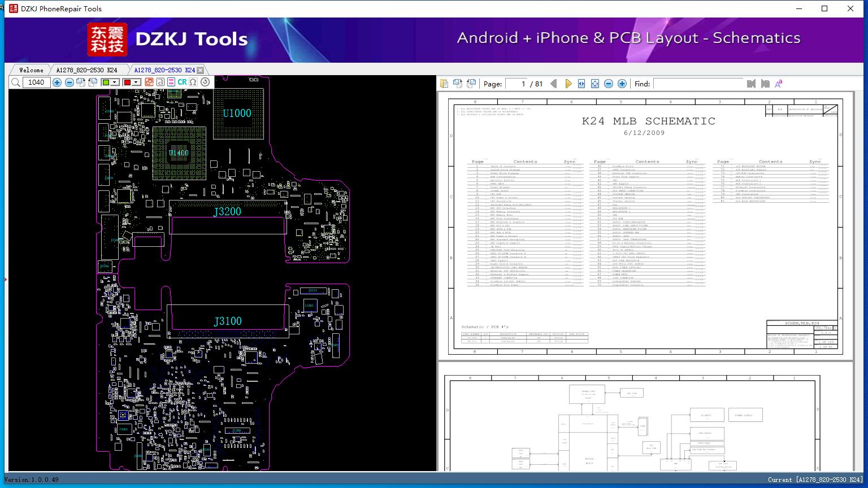Toggle the text label 'a' display icon
The image size is (868, 488).
click(x=160, y=82)
